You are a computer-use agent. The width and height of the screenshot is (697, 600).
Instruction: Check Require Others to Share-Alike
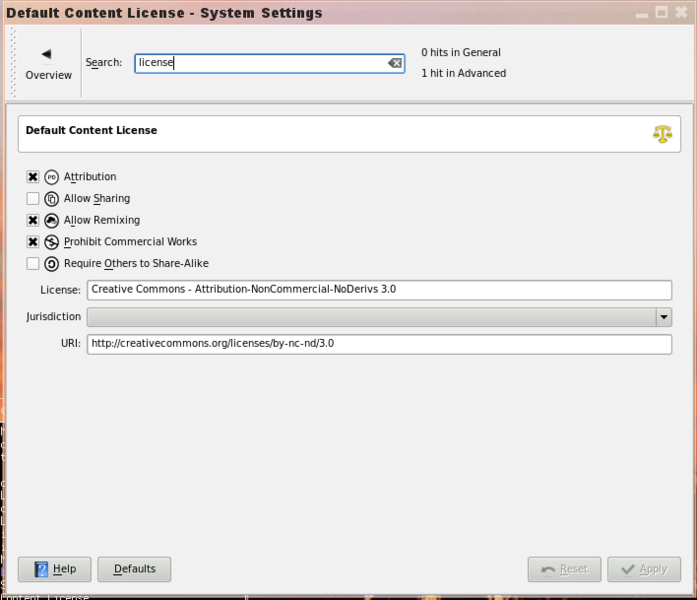pos(32,264)
